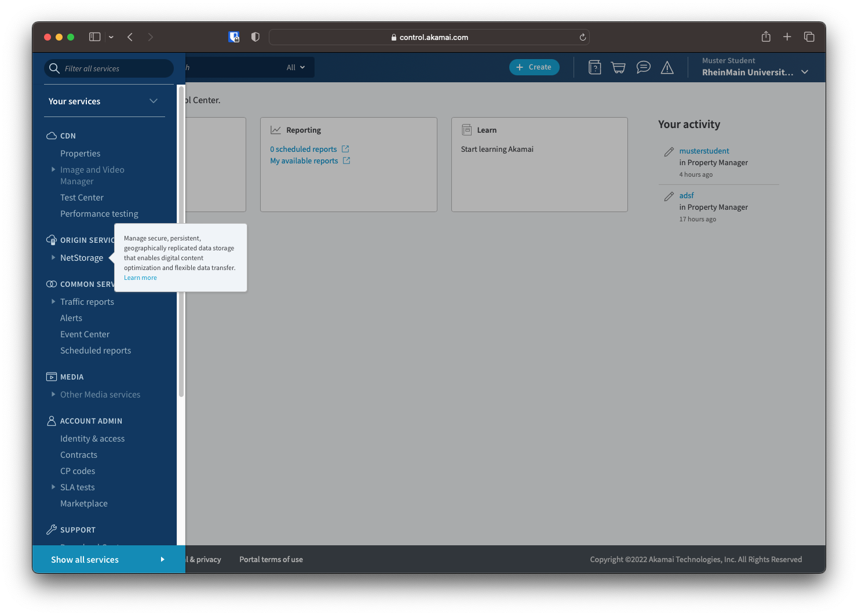Image resolution: width=858 pixels, height=616 pixels.
Task: Click the Filter all services field
Action: (x=109, y=68)
